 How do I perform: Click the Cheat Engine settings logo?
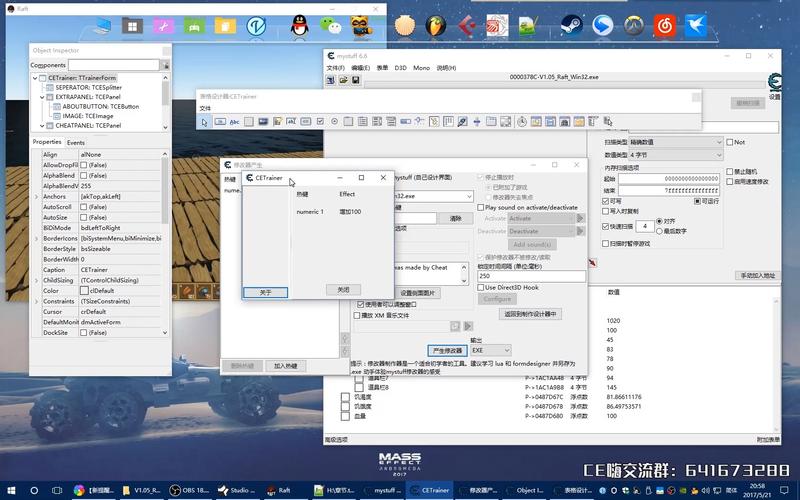(x=774, y=82)
